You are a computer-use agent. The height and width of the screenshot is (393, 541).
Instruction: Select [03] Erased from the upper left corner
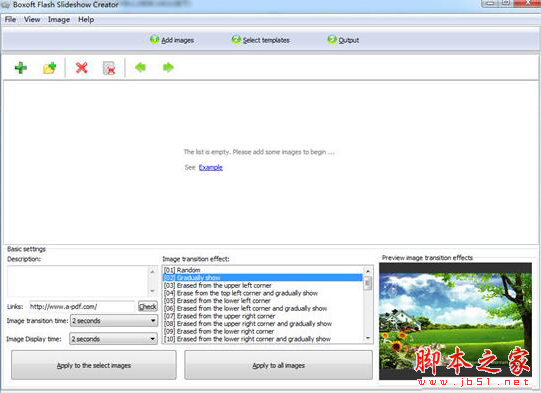[x=263, y=285]
